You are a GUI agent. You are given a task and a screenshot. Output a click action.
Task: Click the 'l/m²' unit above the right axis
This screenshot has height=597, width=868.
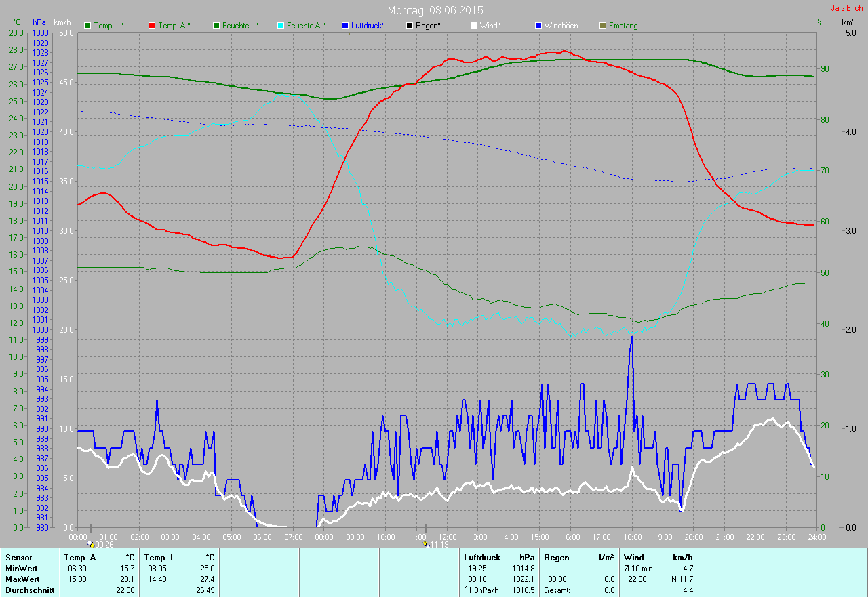[x=847, y=22]
